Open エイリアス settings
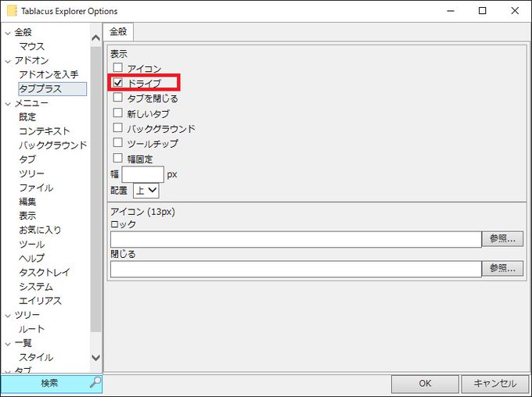532x397 pixels. tap(40, 300)
